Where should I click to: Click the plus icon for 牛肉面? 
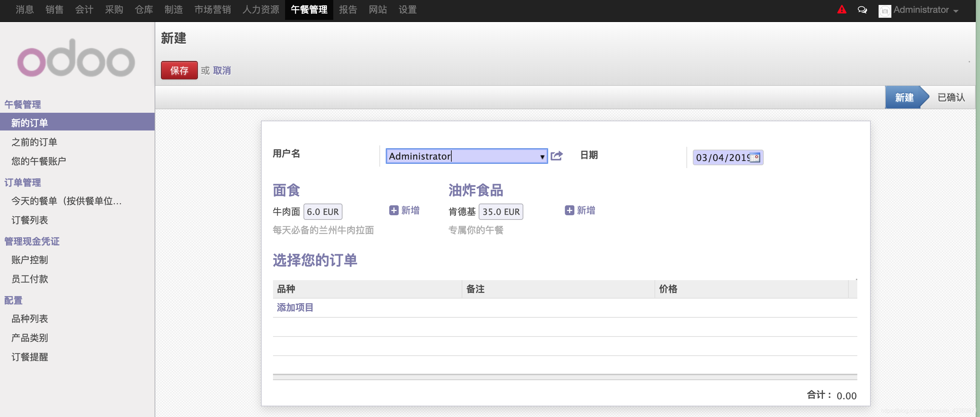tap(394, 210)
